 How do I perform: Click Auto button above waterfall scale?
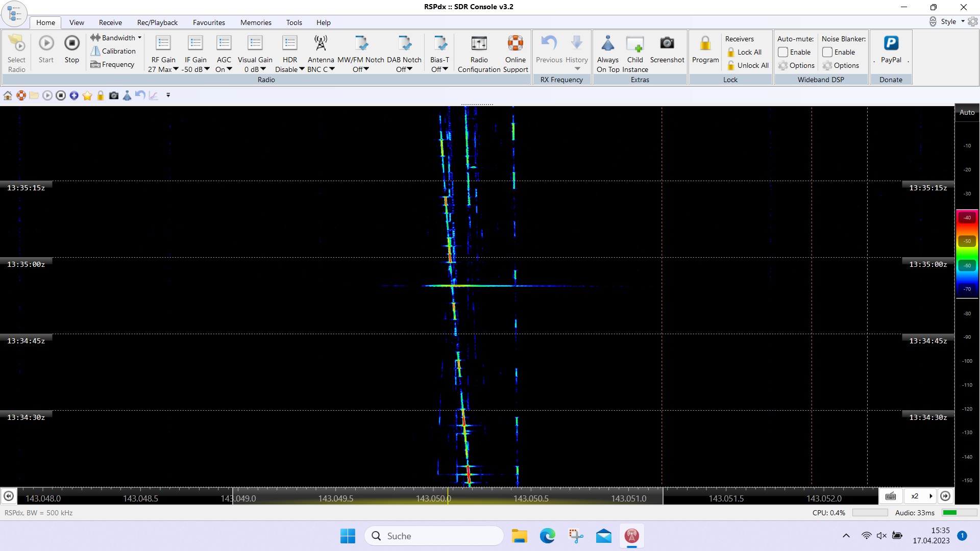click(967, 113)
